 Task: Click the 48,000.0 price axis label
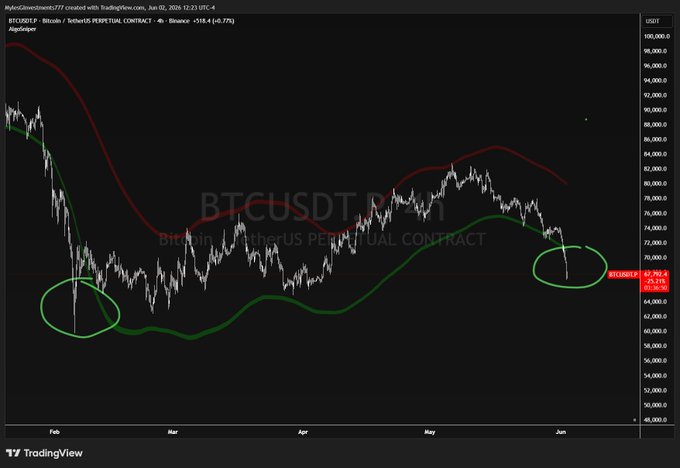tap(656, 420)
